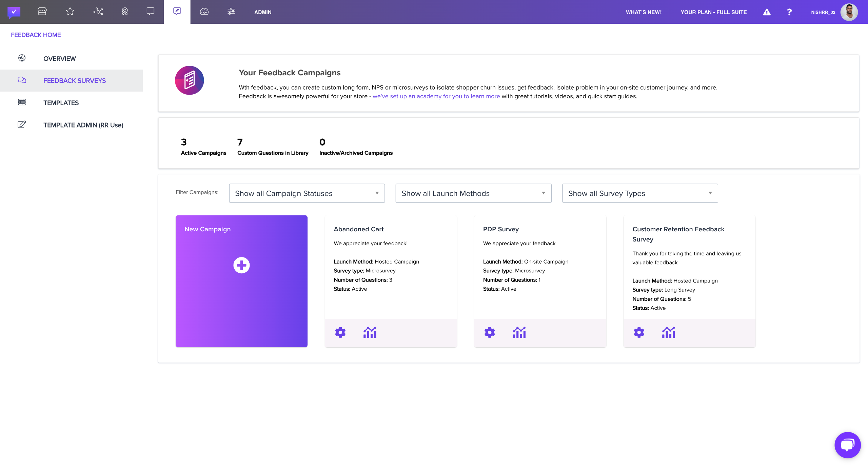Open the dashboard gauge icon in navbar

coord(204,12)
